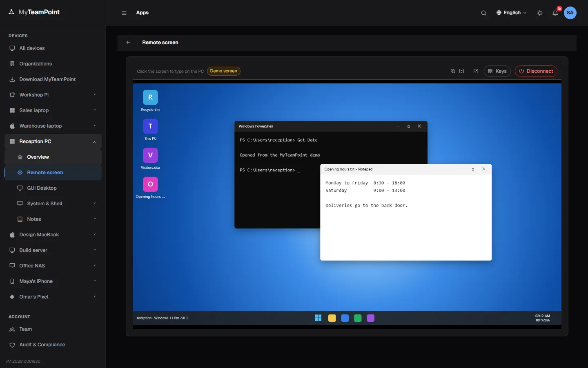Open Reception PC Overview
Image resolution: width=588 pixels, height=368 pixels.
53,157
